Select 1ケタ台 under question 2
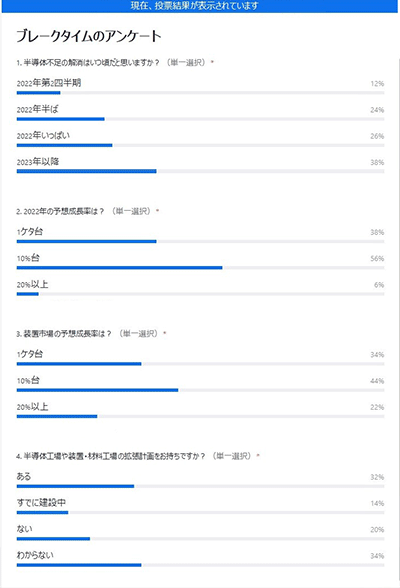Viewport: 400px width, 588px height. tap(200, 236)
